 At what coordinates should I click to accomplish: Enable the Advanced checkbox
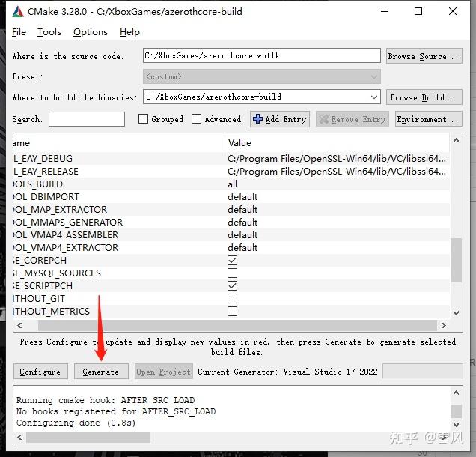(x=197, y=119)
